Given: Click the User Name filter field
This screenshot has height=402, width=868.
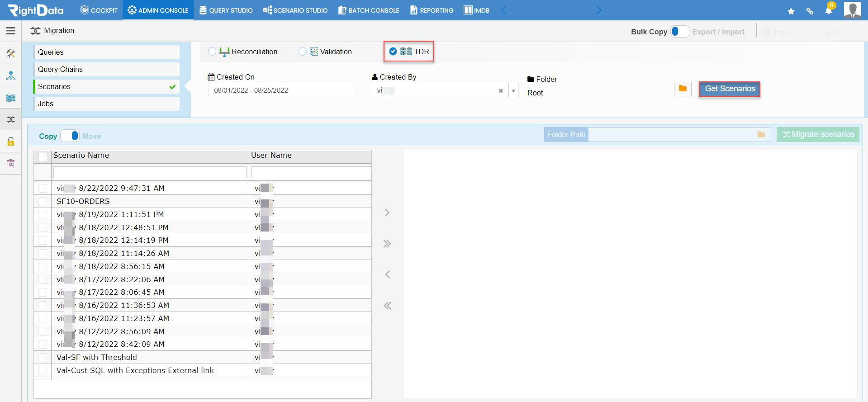Looking at the screenshot, I should (311, 172).
